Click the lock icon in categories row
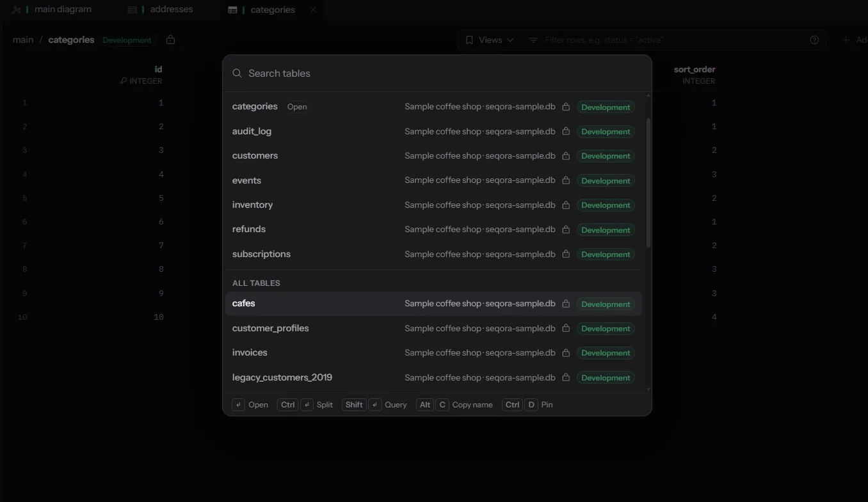 (x=566, y=107)
